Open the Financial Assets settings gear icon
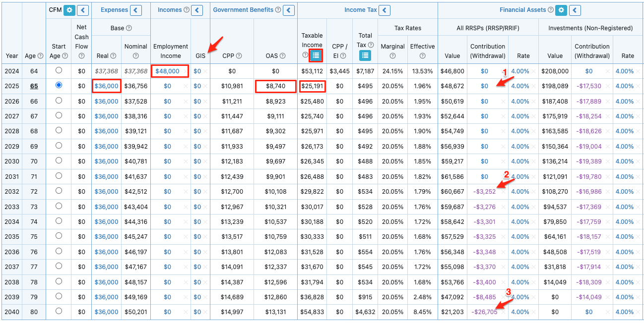Screen dimensions: 644x323 (561, 10)
